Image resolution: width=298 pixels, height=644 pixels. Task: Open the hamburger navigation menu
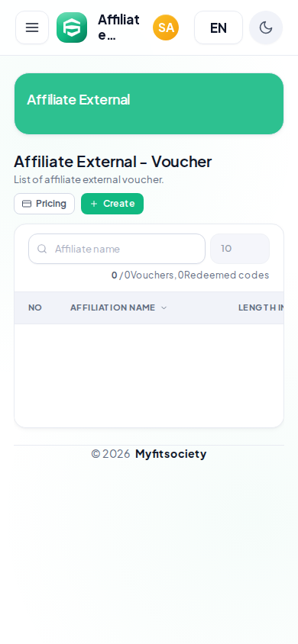[x=32, y=27]
